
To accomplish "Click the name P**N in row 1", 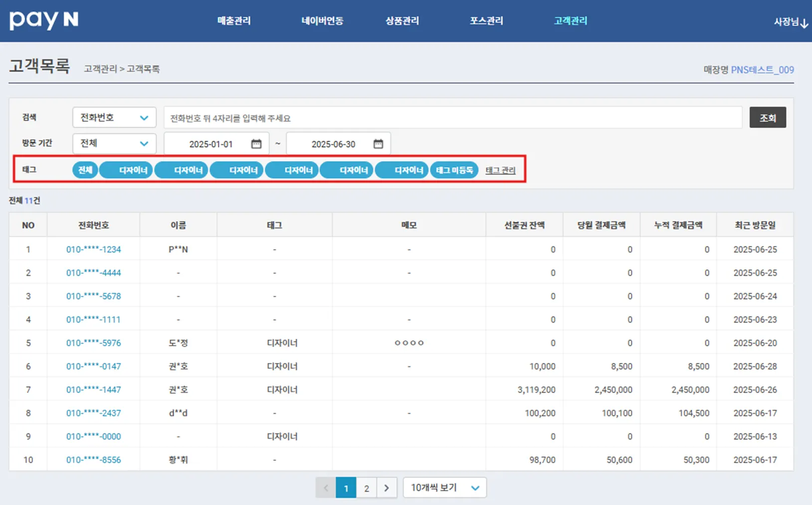I will coord(178,249).
